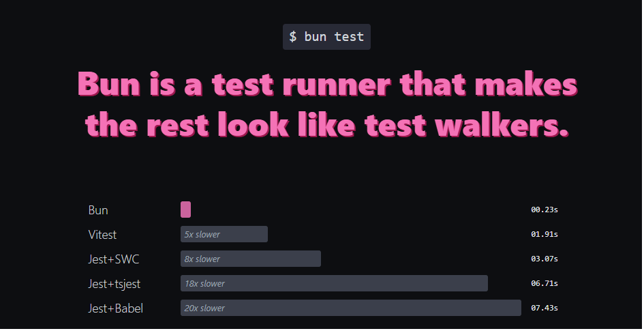Click the '$ bun test' command box
The image size is (644, 331).
point(326,37)
